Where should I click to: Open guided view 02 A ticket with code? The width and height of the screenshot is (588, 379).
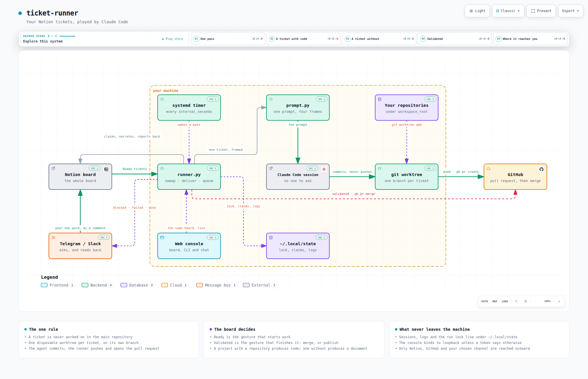pos(303,39)
